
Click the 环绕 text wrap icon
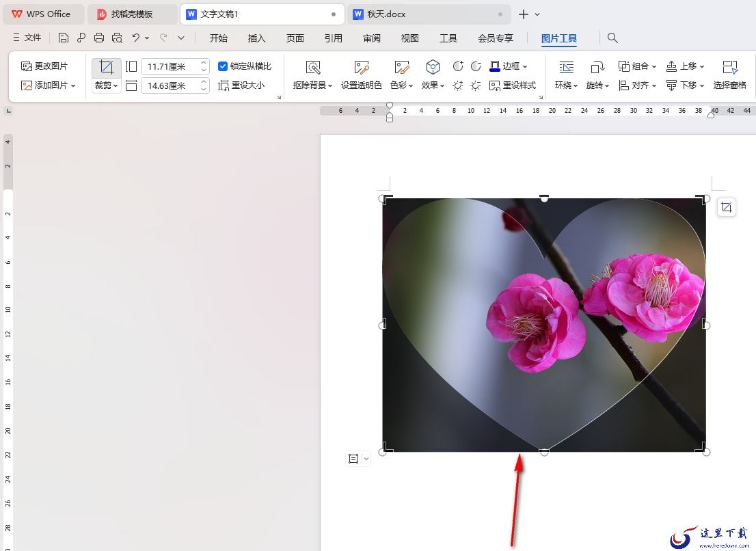tap(566, 68)
